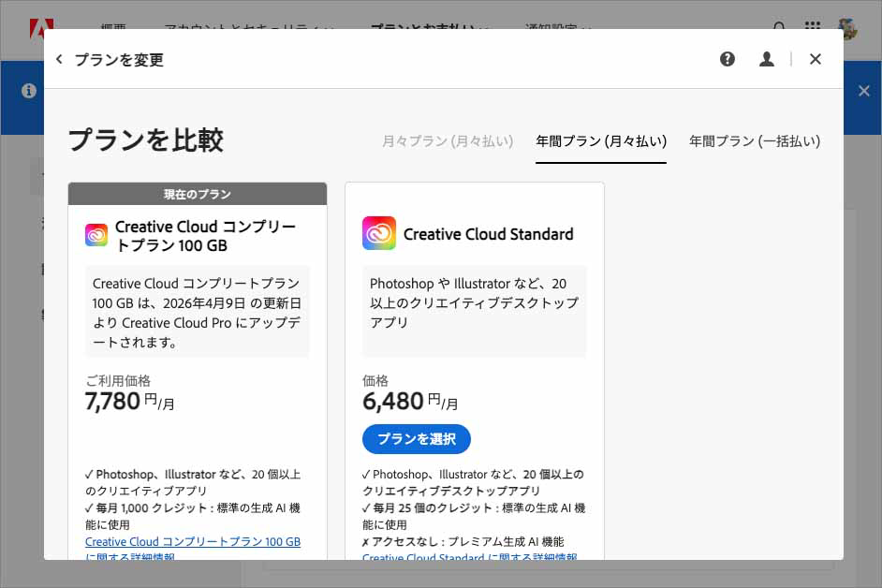882x588 pixels.
Task: Open コンプリートプラン 100 GB details link
Action: [x=193, y=542]
